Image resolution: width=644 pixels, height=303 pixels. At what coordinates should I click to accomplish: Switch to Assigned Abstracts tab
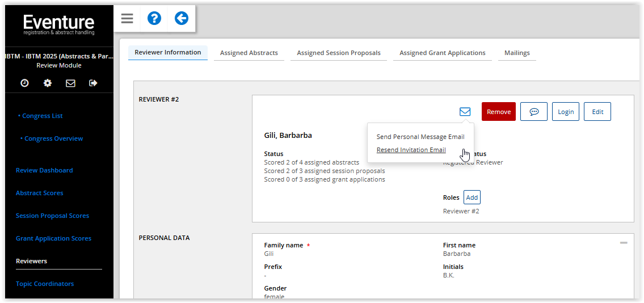[x=249, y=53]
